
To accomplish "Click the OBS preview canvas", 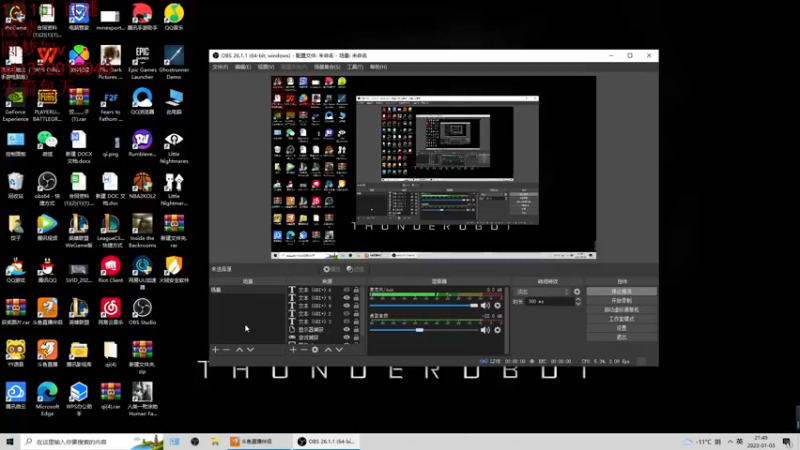I will pos(433,167).
